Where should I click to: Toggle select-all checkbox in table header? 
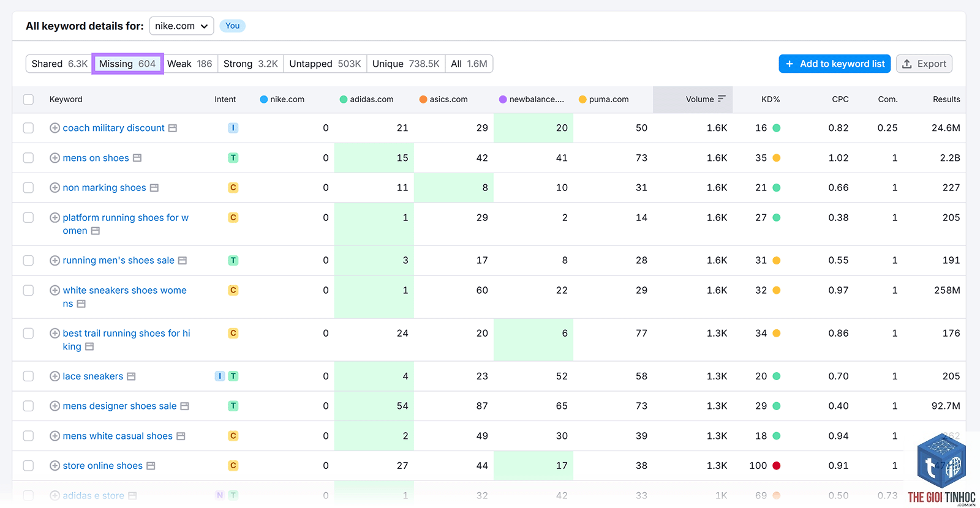coord(28,99)
